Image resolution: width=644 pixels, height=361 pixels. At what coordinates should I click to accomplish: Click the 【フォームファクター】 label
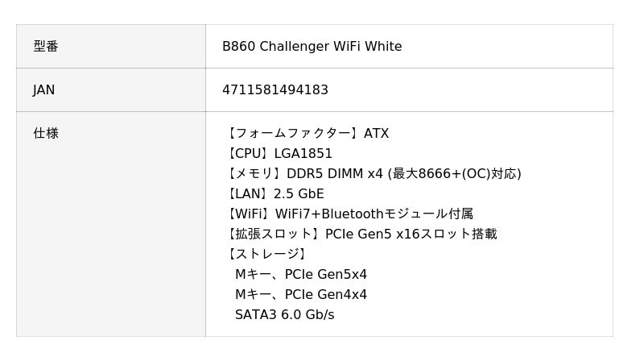(293, 134)
